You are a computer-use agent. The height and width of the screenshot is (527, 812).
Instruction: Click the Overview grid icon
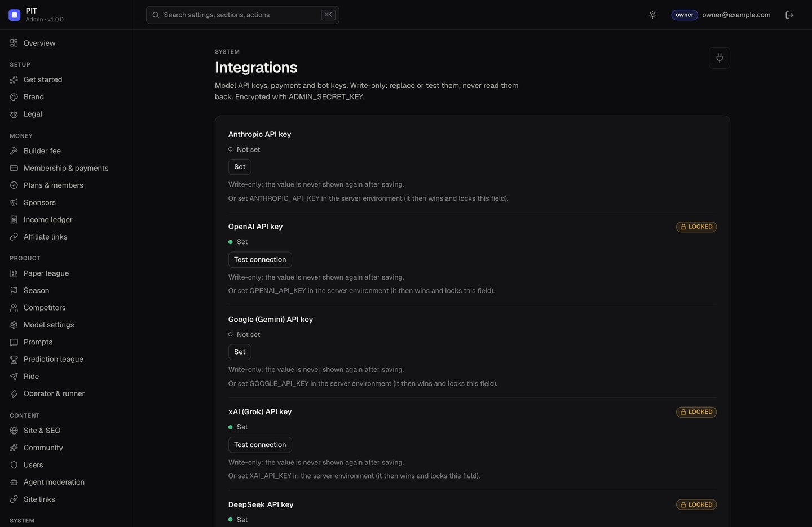(x=14, y=43)
